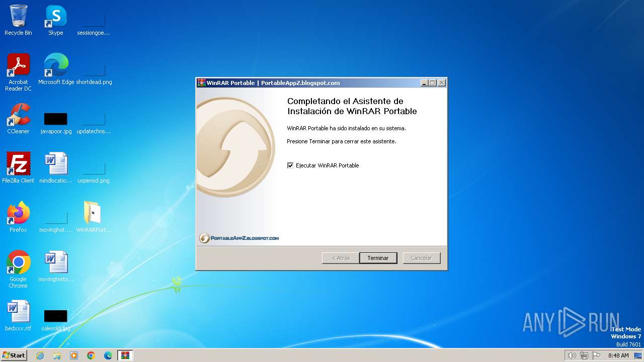Click the 8:48 AM taskbar clock
Screen dimensions: 644x362
(618, 355)
